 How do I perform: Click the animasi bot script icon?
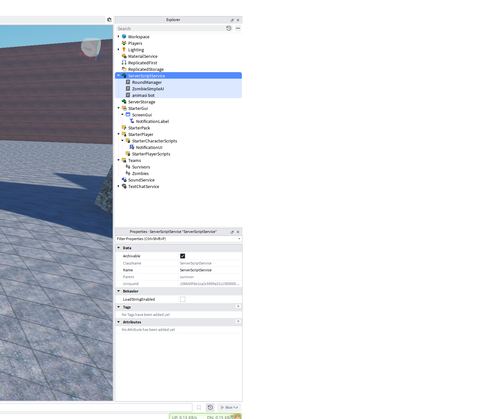click(x=128, y=95)
